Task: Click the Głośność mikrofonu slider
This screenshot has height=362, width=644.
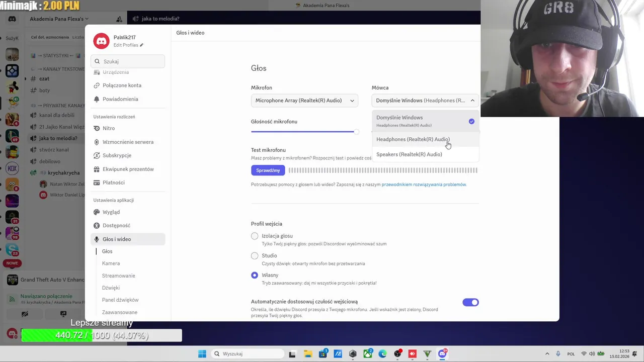Action: click(304, 132)
